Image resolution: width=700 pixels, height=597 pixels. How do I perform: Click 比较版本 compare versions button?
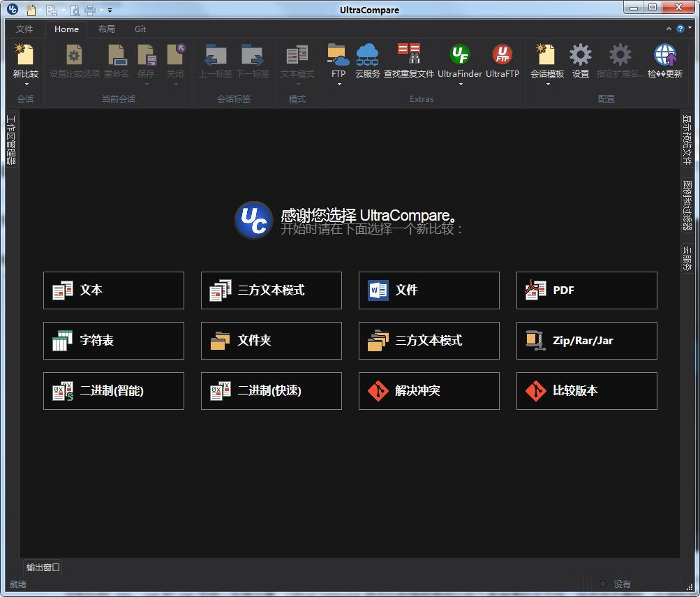pos(587,391)
